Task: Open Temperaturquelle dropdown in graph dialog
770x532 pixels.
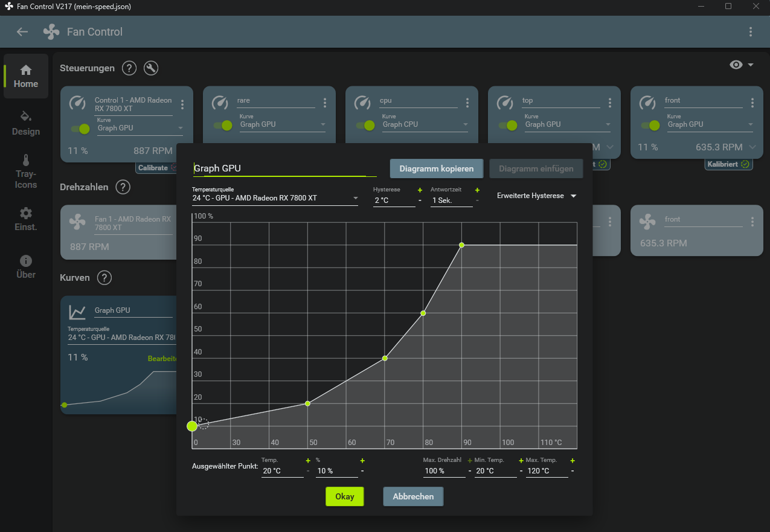Action: point(275,197)
